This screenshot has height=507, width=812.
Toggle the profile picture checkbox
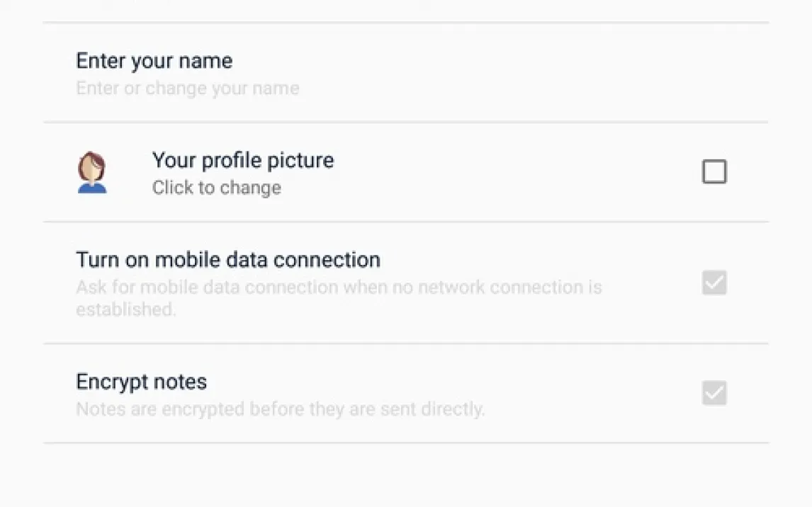(x=714, y=172)
